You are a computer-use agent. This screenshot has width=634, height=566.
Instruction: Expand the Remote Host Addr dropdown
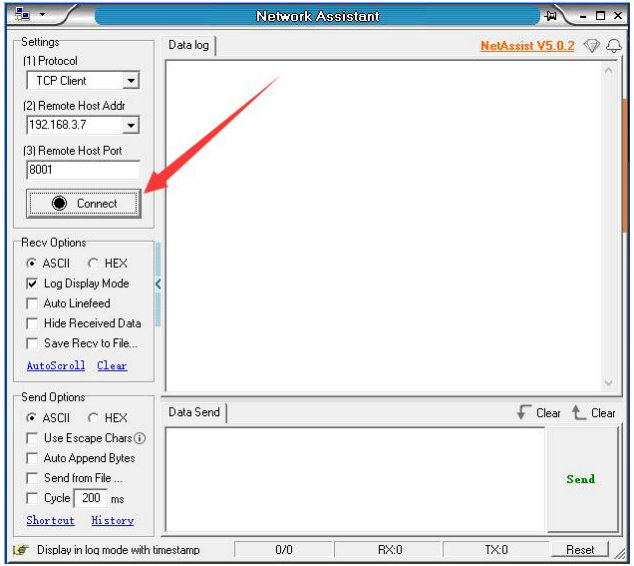click(x=131, y=126)
